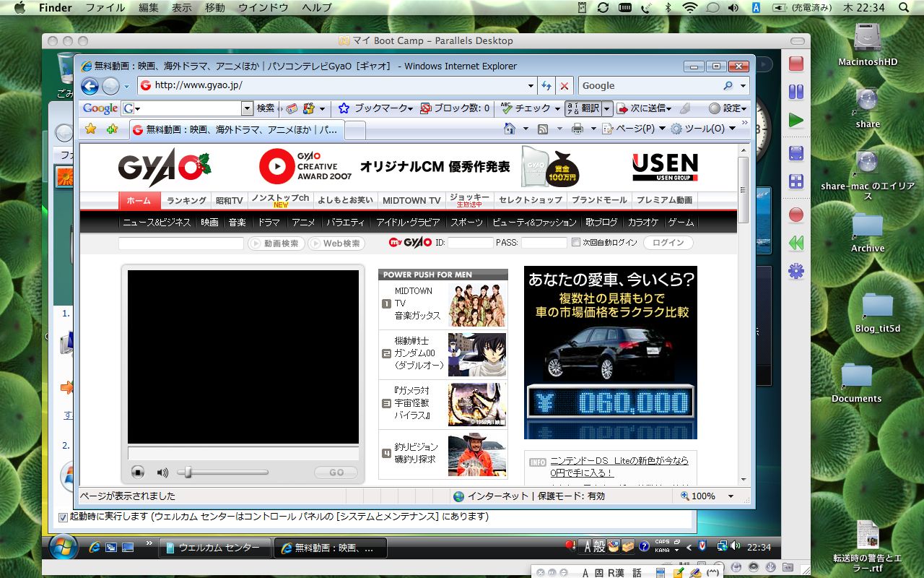Open the Wi-Fi status menu
The height and width of the screenshot is (578, 924).
coord(690,7)
